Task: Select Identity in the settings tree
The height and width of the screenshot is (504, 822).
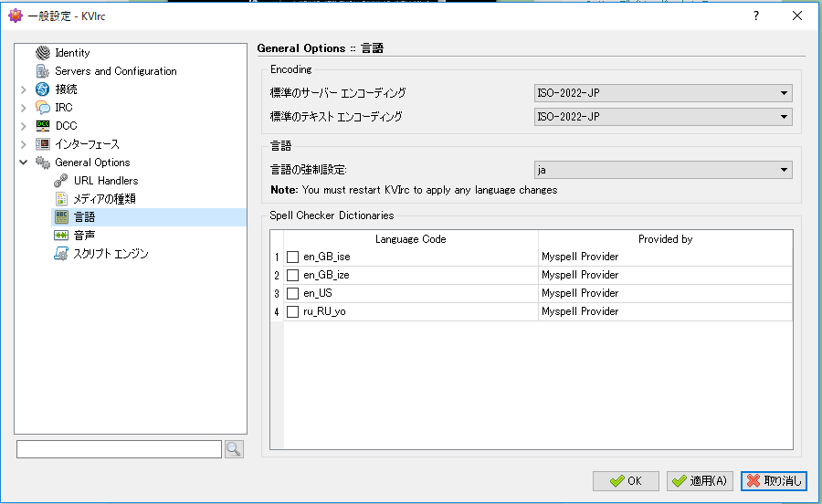Action: point(72,53)
